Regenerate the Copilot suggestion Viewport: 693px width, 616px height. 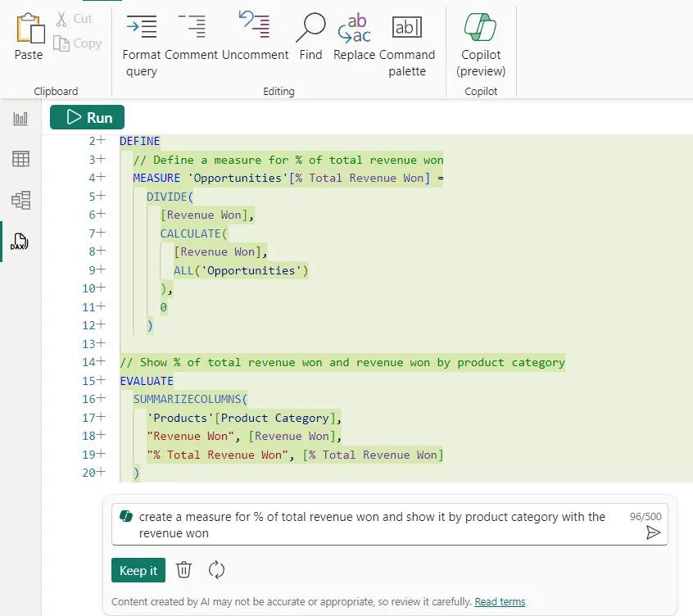tap(217, 570)
